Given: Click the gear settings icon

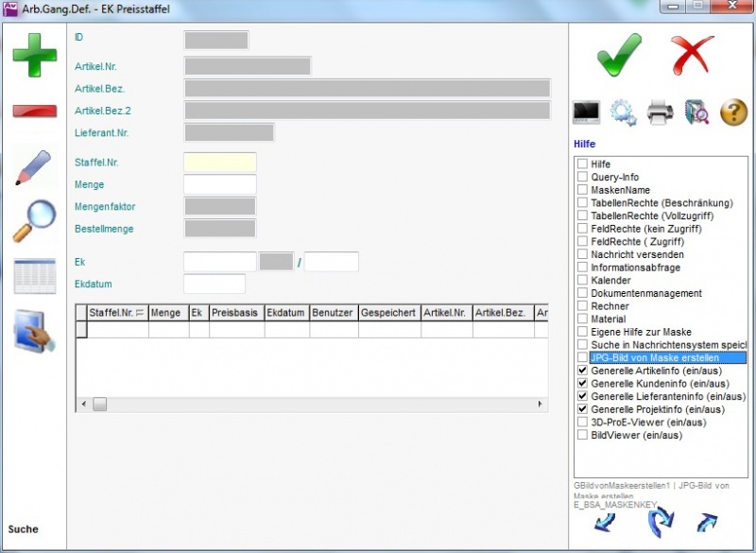Looking at the screenshot, I should pyautogui.click(x=623, y=112).
